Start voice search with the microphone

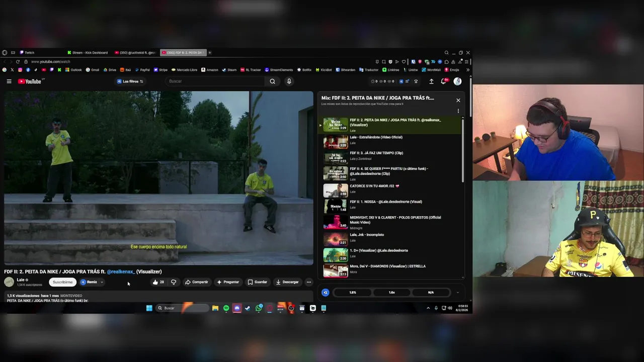point(289,81)
